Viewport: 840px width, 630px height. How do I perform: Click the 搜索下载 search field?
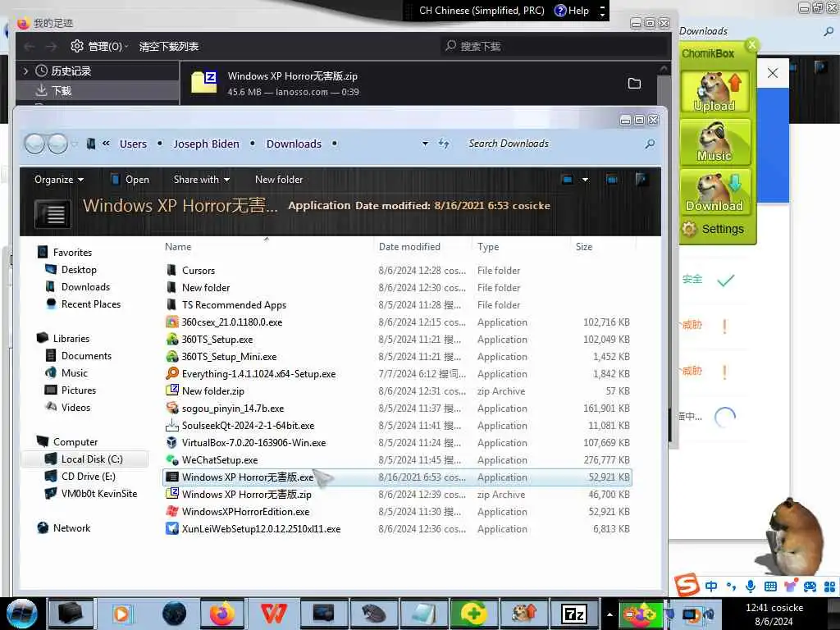tap(552, 47)
